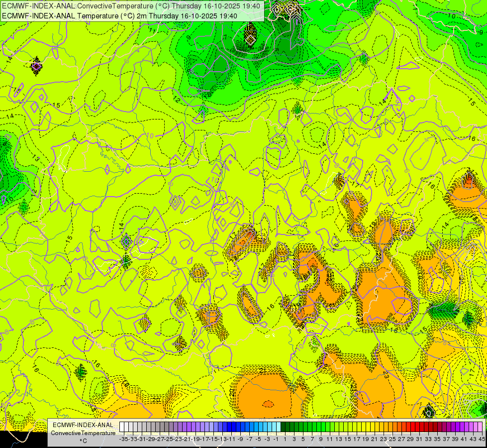Click the ConvectiveTemperature title line in header
The image size is (487, 448).
pos(131,5)
